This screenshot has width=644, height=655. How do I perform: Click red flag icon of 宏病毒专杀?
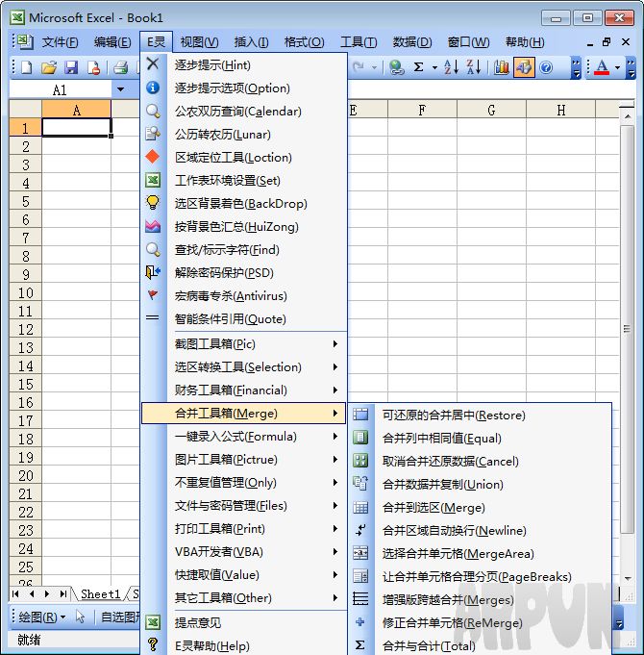153,295
